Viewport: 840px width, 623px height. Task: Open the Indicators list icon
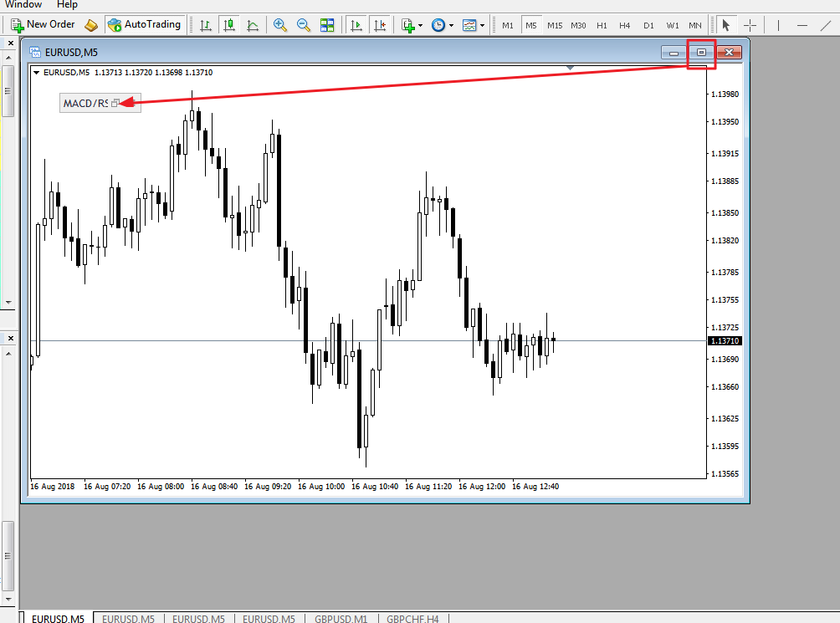pyautogui.click(x=407, y=25)
